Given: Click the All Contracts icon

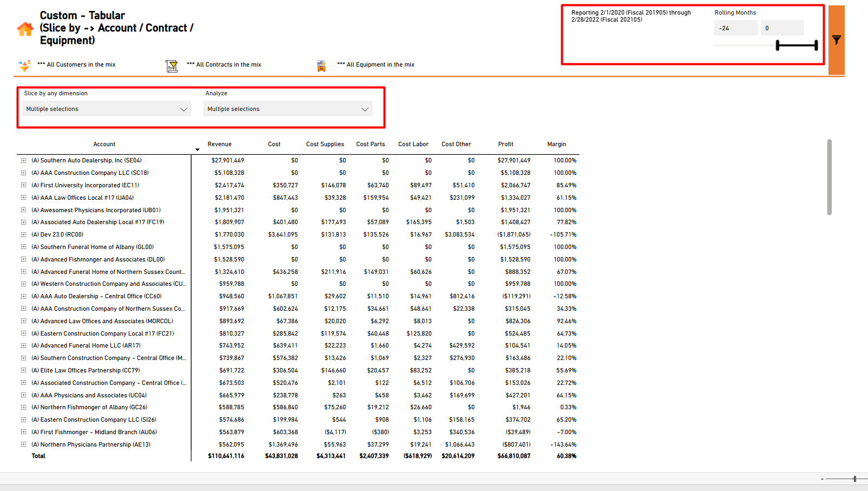Looking at the screenshot, I should coord(172,66).
